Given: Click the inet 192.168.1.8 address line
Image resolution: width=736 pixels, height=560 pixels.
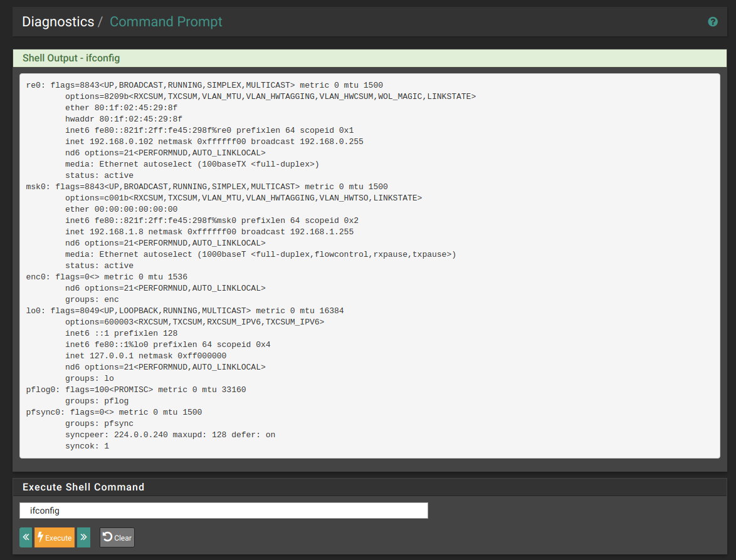Looking at the screenshot, I should 209,232.
